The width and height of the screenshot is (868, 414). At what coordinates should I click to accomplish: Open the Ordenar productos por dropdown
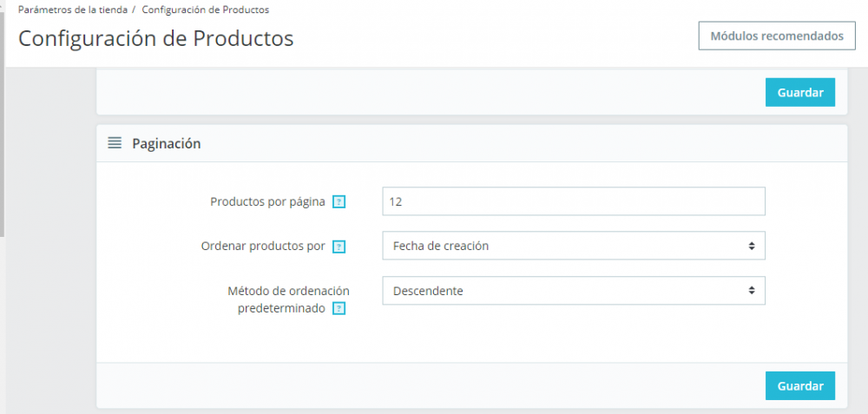pos(573,246)
